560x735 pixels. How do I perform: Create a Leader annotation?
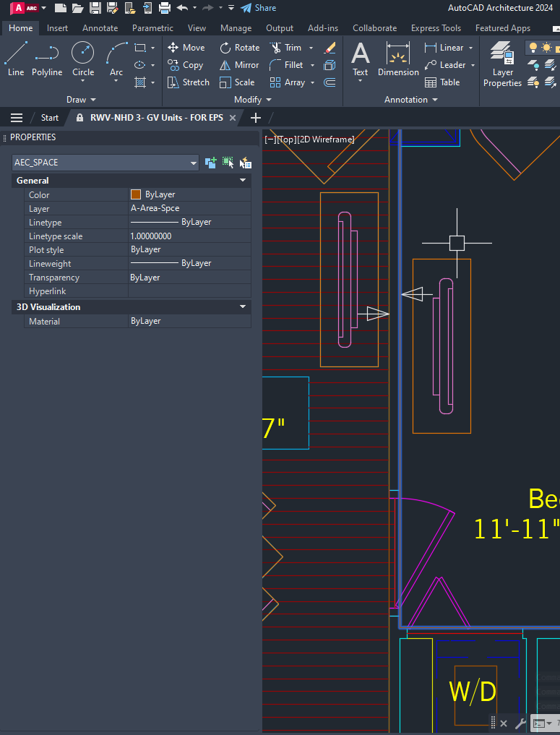coord(445,65)
